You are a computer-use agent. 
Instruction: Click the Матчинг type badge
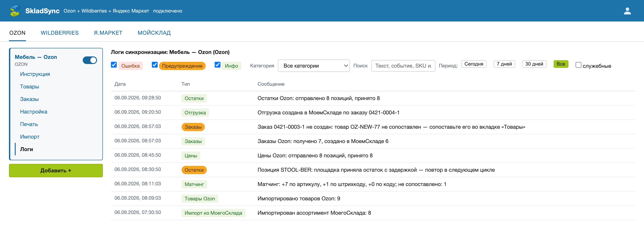194,184
